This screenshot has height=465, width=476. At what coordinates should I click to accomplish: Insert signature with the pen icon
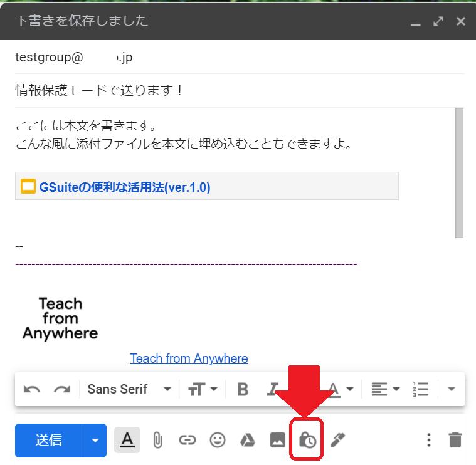337,440
